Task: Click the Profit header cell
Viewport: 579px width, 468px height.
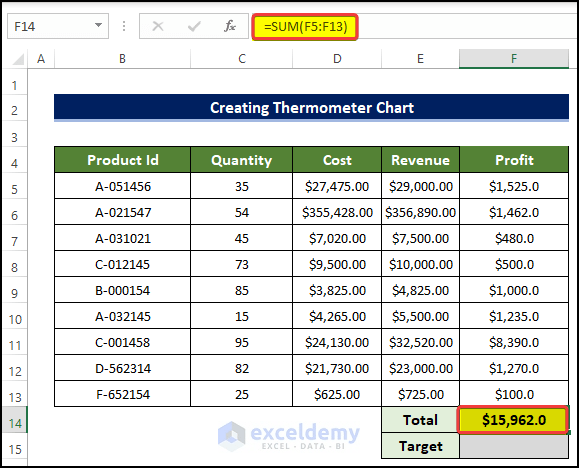Action: (x=514, y=160)
